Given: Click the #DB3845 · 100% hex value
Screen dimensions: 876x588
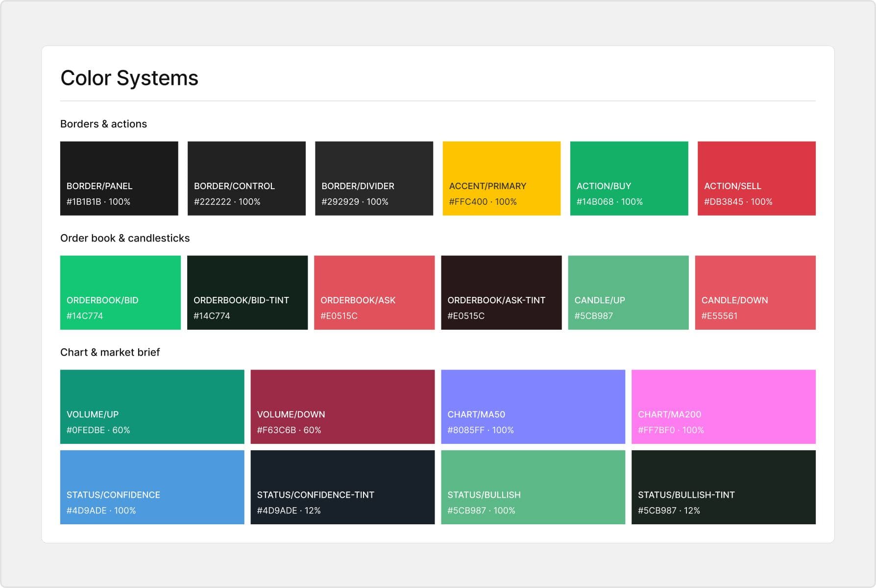Looking at the screenshot, I should tap(738, 202).
